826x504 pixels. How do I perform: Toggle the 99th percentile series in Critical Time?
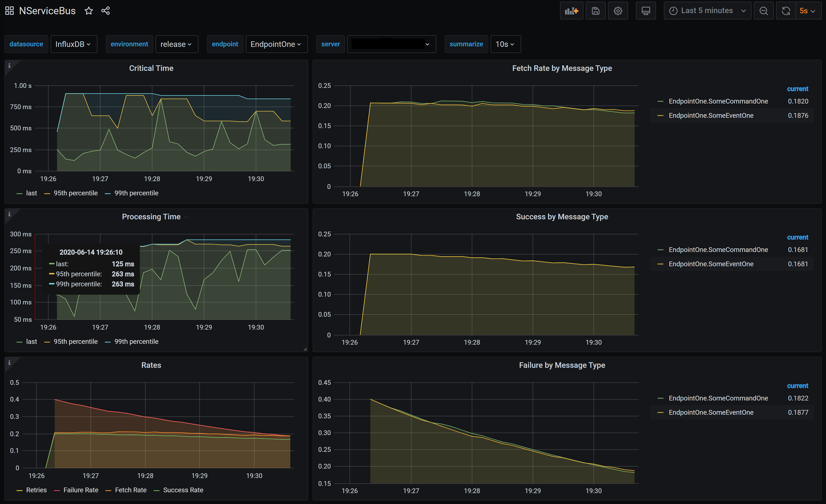(x=136, y=193)
